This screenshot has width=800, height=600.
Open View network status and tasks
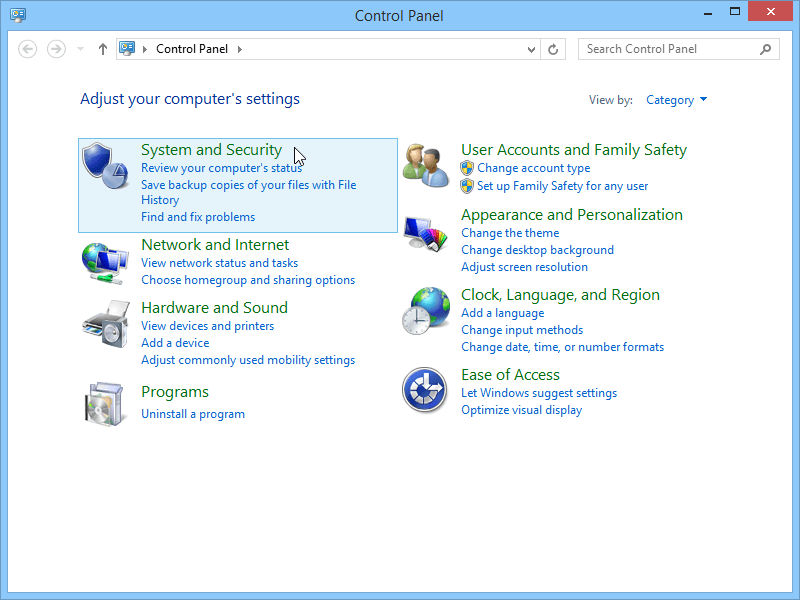click(x=219, y=263)
